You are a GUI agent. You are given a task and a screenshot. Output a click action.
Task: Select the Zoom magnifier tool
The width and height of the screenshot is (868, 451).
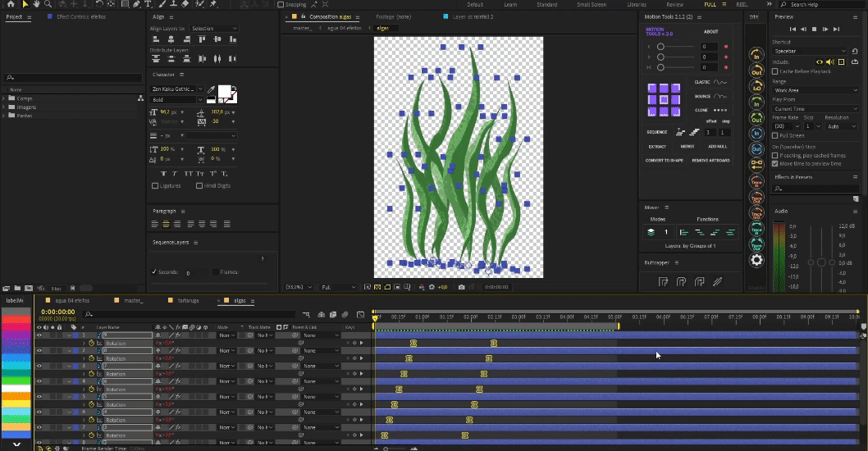(48, 4)
